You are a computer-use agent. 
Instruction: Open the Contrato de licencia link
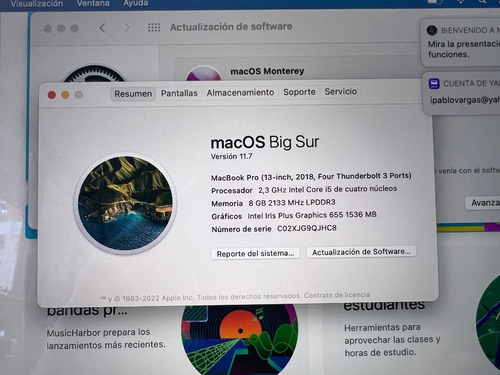tap(337, 295)
